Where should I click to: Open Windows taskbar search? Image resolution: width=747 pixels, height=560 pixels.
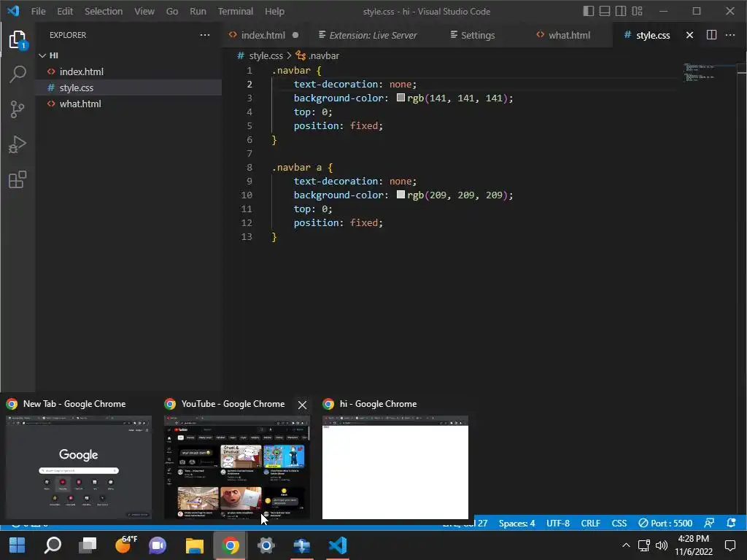[53, 545]
